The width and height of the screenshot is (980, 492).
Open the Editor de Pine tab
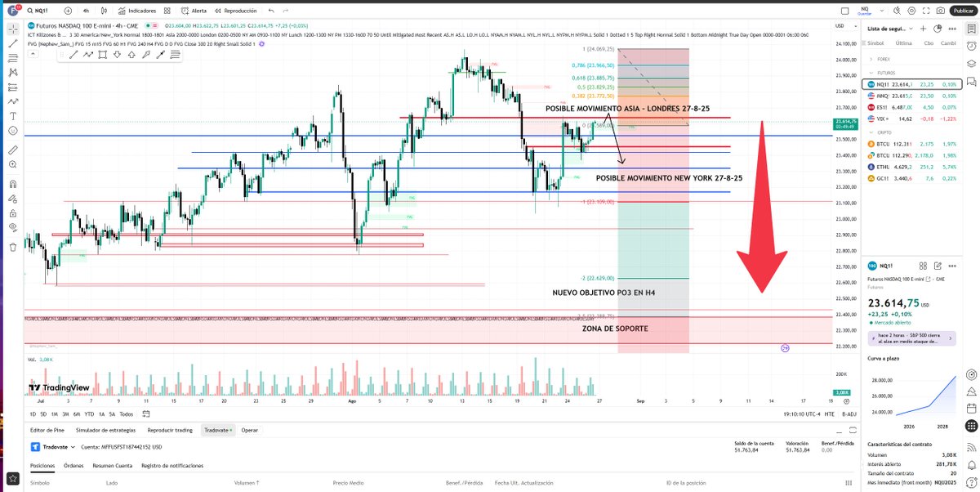click(x=48, y=429)
